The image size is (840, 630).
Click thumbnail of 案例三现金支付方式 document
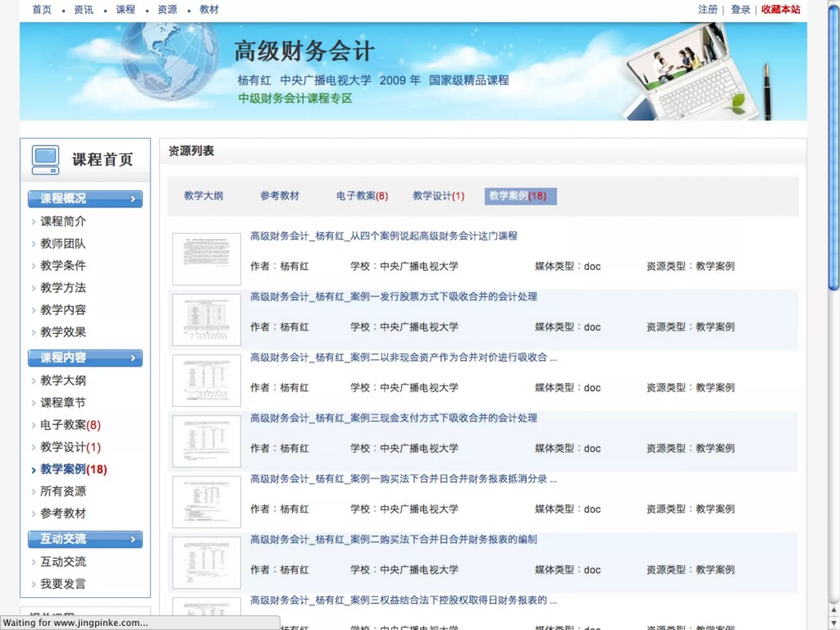point(206,441)
